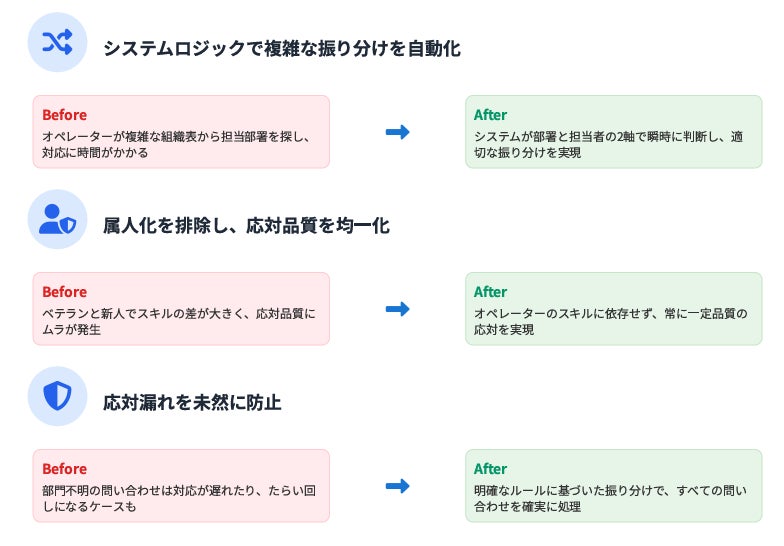
Task: Select the green After label in the third card
Action: click(490, 469)
